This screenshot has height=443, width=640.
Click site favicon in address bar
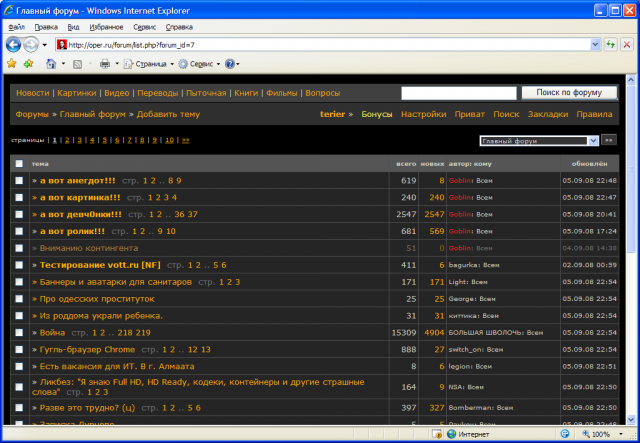[62, 45]
